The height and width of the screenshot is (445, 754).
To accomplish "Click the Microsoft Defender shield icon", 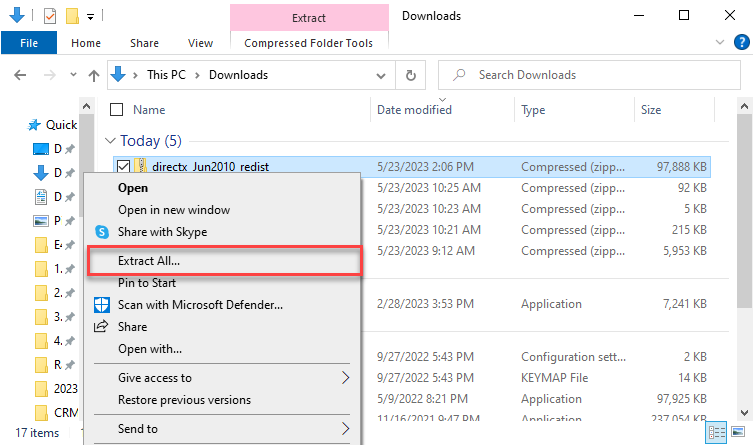I will pyautogui.click(x=101, y=304).
